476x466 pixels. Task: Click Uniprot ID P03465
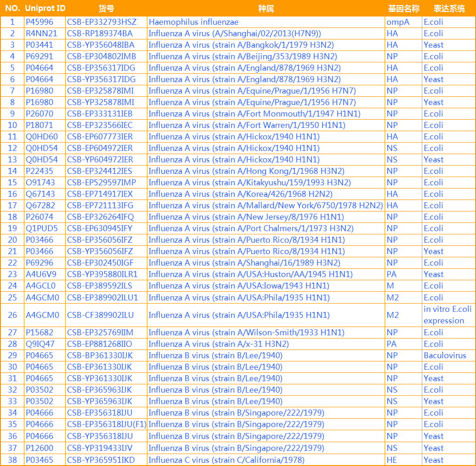click(x=39, y=460)
